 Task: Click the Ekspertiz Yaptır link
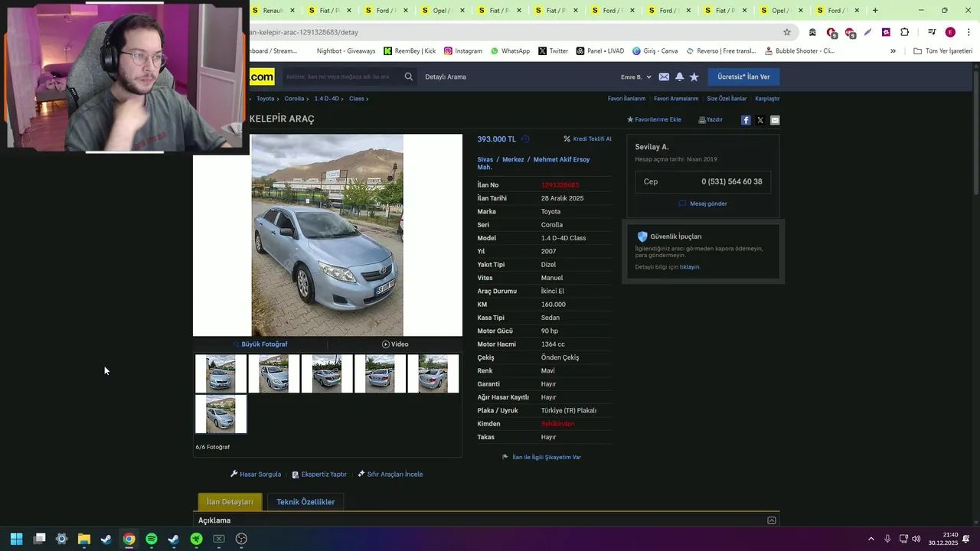pyautogui.click(x=319, y=474)
